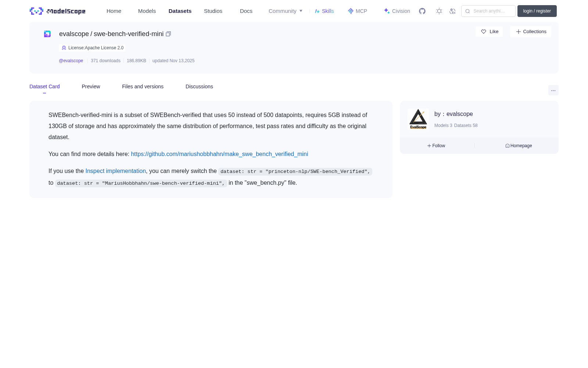The width and height of the screenshot is (588, 368).
Task: Open the make_swe_bench_verified_mini GitHub link
Action: click(219, 154)
